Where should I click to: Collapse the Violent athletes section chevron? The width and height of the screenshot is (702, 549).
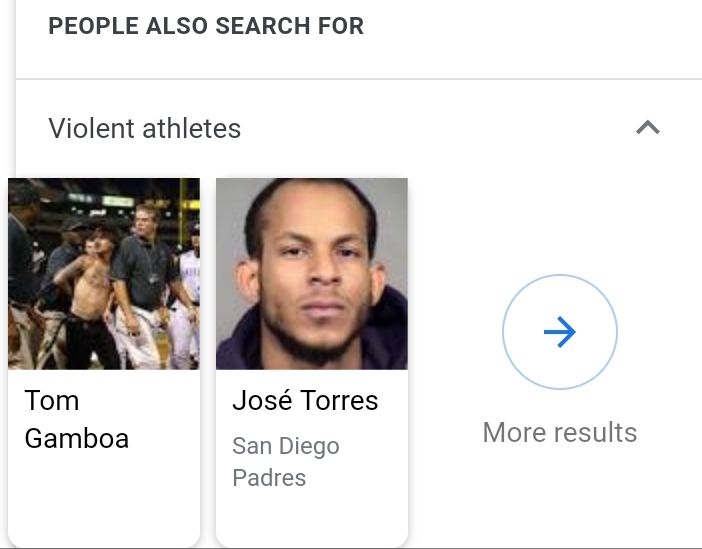(x=648, y=128)
